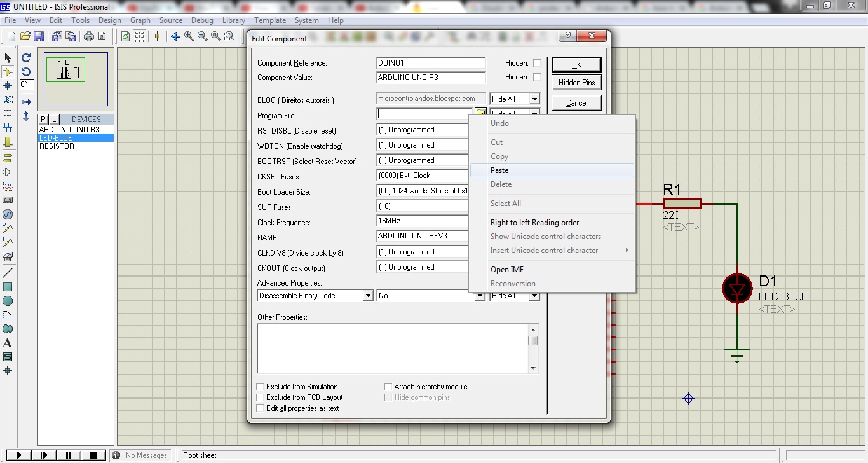Click OK in Edit Component dialog

[x=576, y=64]
